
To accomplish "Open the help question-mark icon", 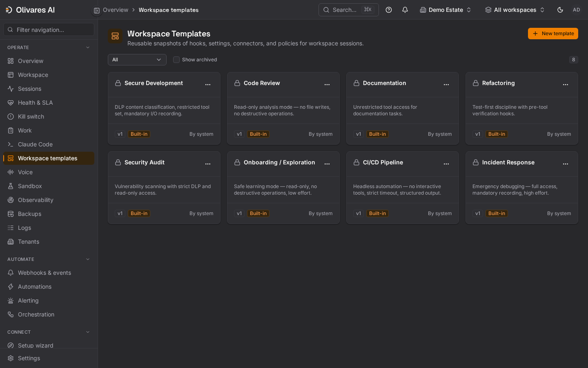I will [389, 10].
